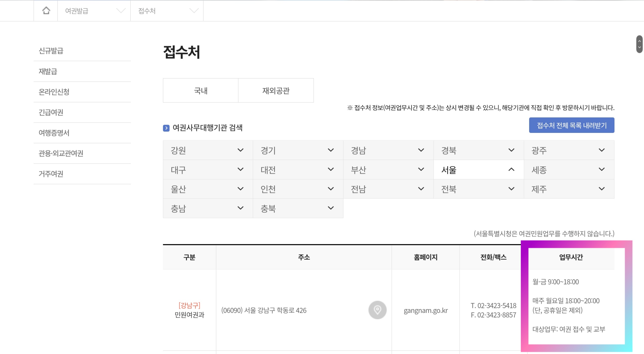
Task: Open the 재발급 sidebar page
Action: point(48,72)
